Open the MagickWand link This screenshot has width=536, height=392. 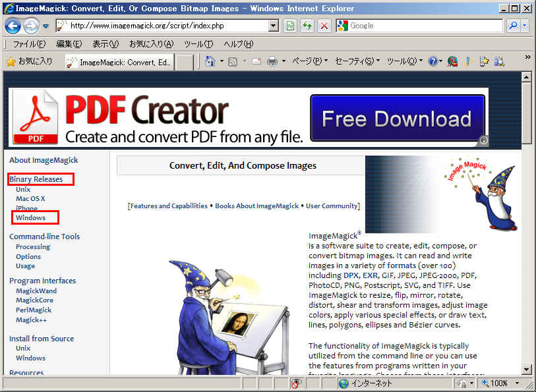pyautogui.click(x=36, y=291)
